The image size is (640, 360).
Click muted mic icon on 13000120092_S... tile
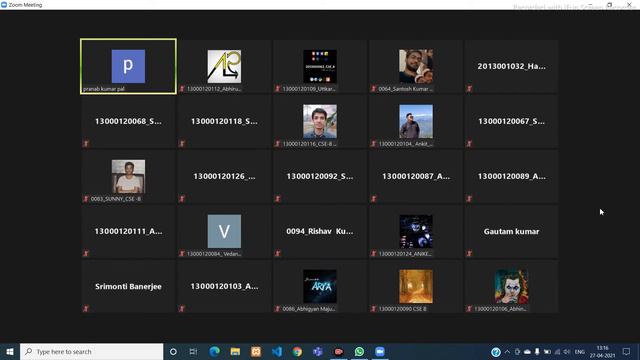[x=278, y=199]
